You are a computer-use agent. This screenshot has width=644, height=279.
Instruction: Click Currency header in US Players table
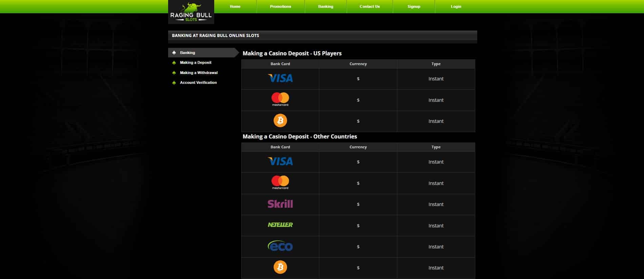[x=358, y=64]
